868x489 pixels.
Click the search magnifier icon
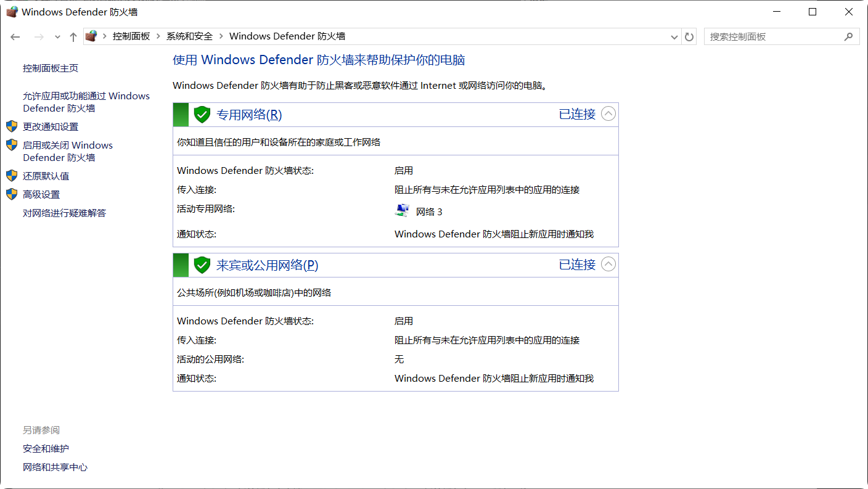[848, 37]
